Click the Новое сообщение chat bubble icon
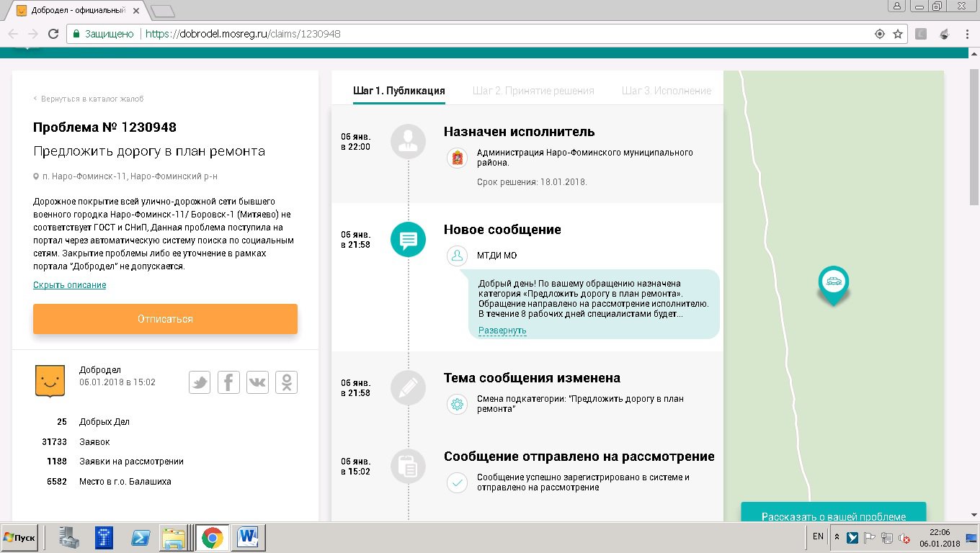Viewport: 980px width, 553px height. tap(409, 239)
